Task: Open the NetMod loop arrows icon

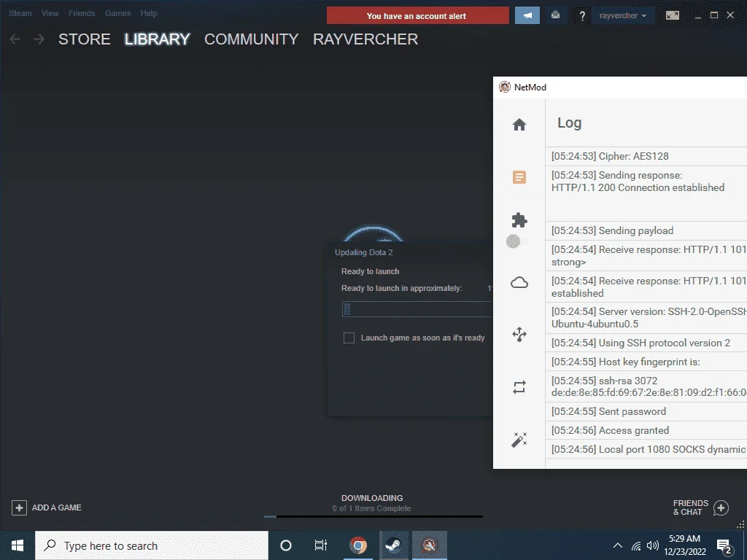Action: pyautogui.click(x=519, y=387)
